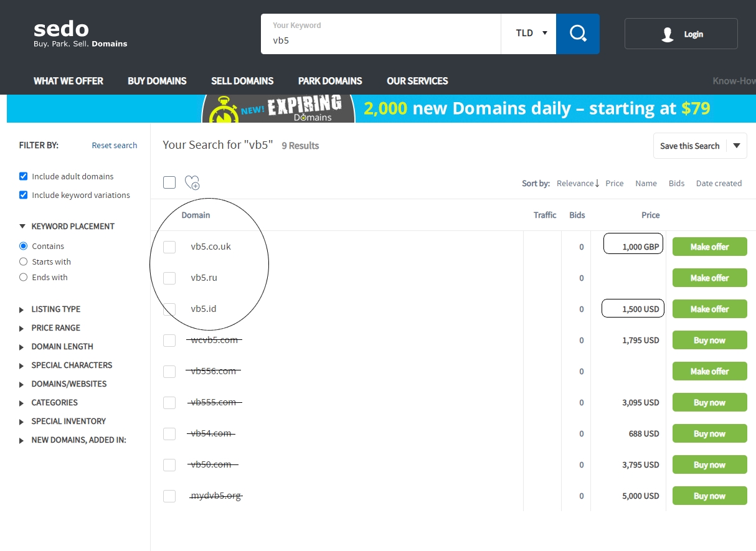The image size is (756, 551).
Task: Buy now vb54.com
Action: [709, 433]
